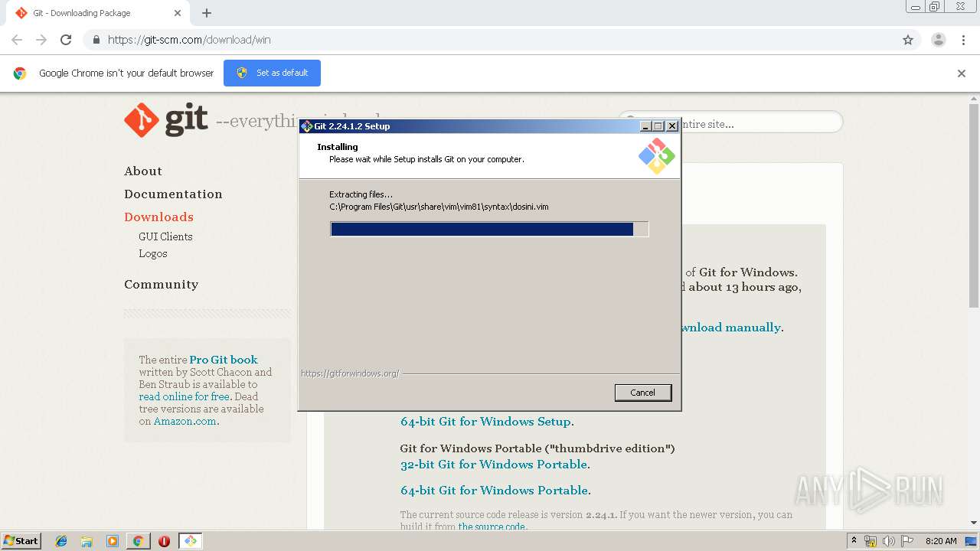980x551 pixels.
Task: Bookmark this page with the star icon
Action: 908,40
